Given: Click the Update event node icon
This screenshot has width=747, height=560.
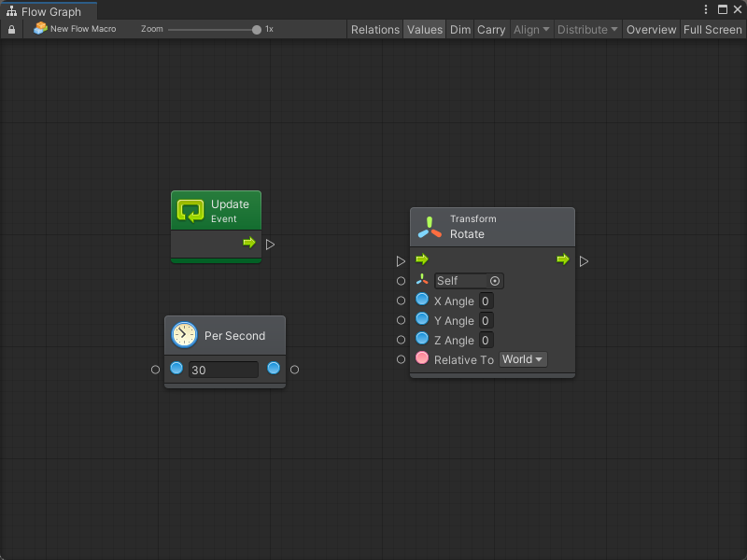Looking at the screenshot, I should pyautogui.click(x=190, y=211).
